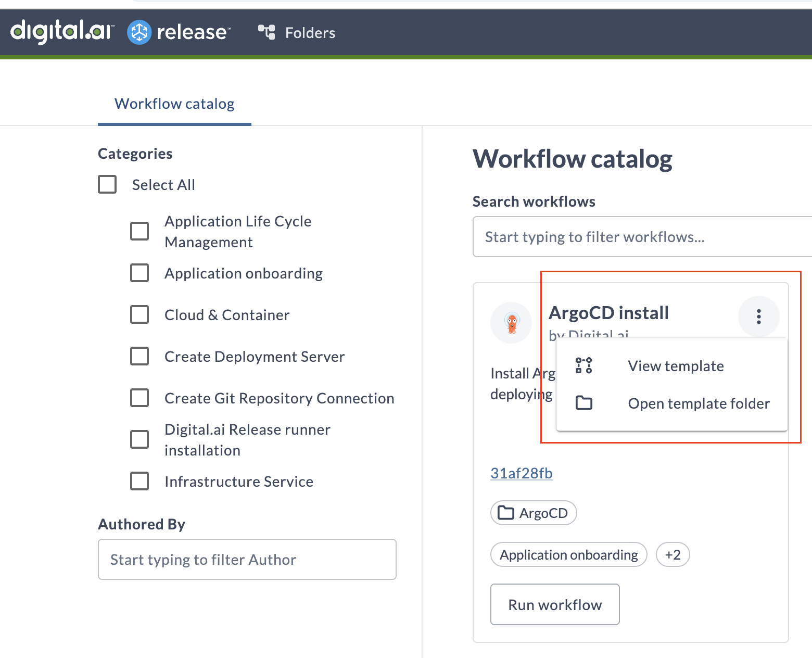Click the digital.ai logo

pyautogui.click(x=61, y=31)
